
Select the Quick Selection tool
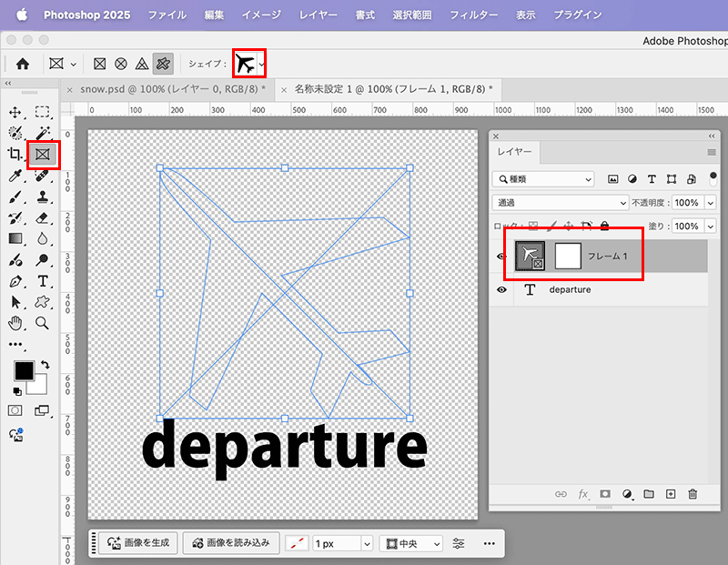click(x=15, y=133)
